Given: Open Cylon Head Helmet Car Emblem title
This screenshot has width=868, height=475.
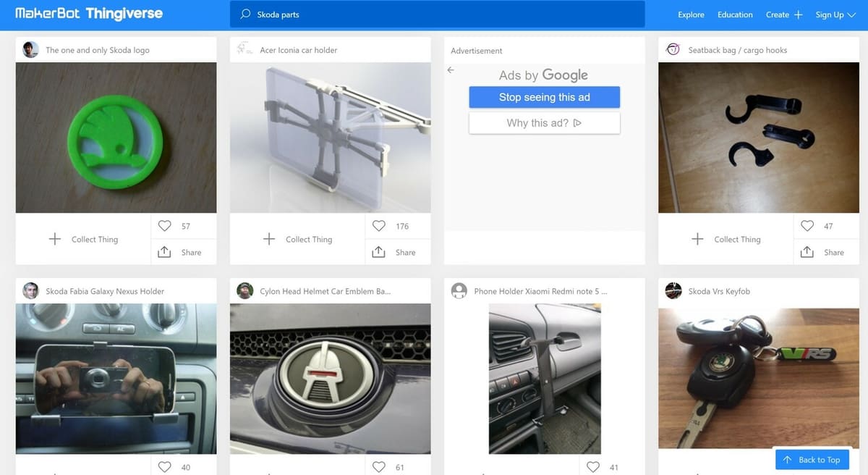Looking at the screenshot, I should (325, 291).
